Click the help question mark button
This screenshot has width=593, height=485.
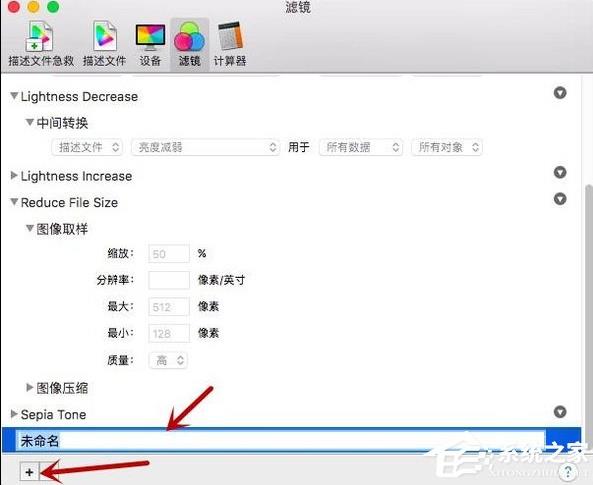[568, 471]
